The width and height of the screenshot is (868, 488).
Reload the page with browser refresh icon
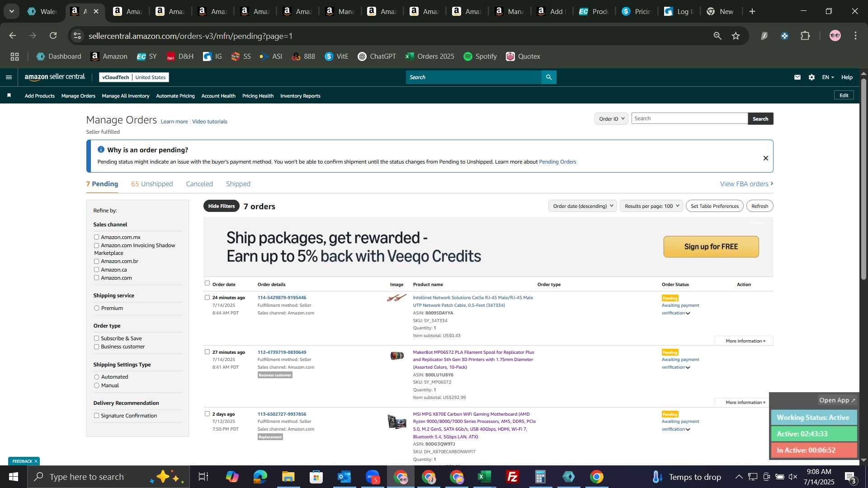point(53,36)
